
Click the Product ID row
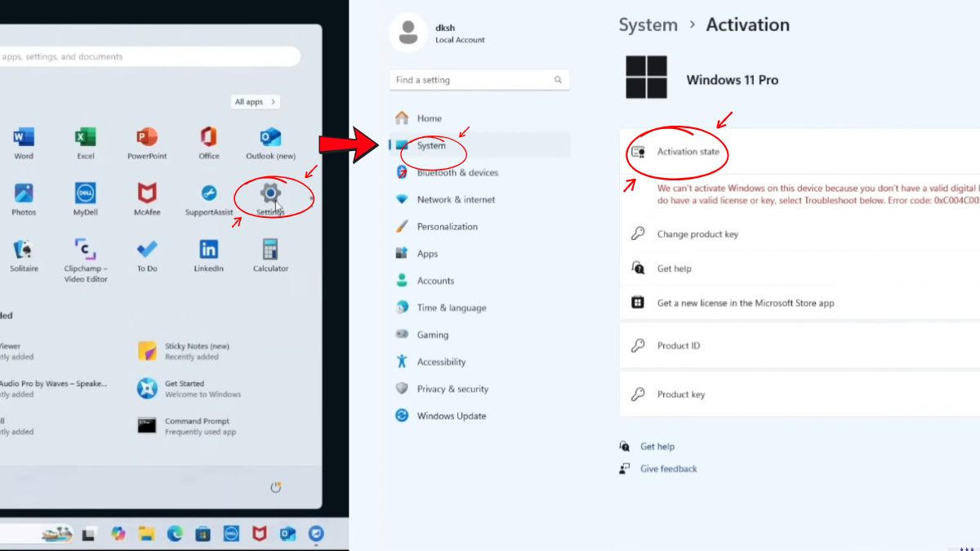click(x=800, y=345)
